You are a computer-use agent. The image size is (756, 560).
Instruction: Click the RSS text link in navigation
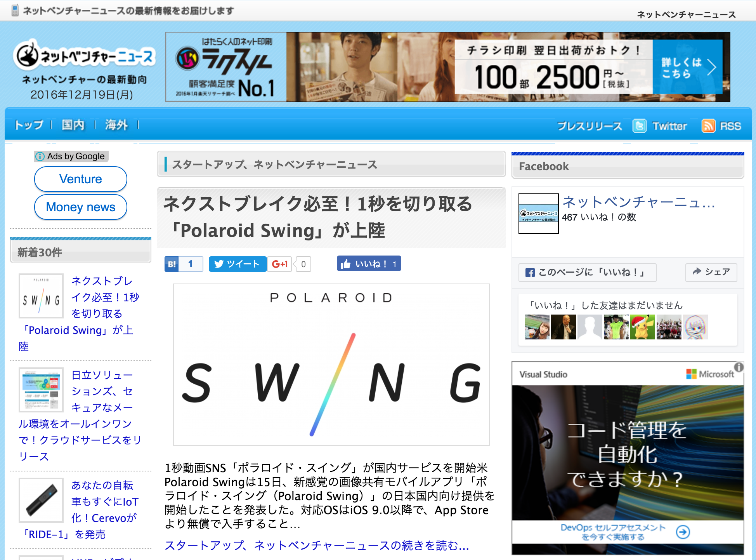[x=730, y=126]
